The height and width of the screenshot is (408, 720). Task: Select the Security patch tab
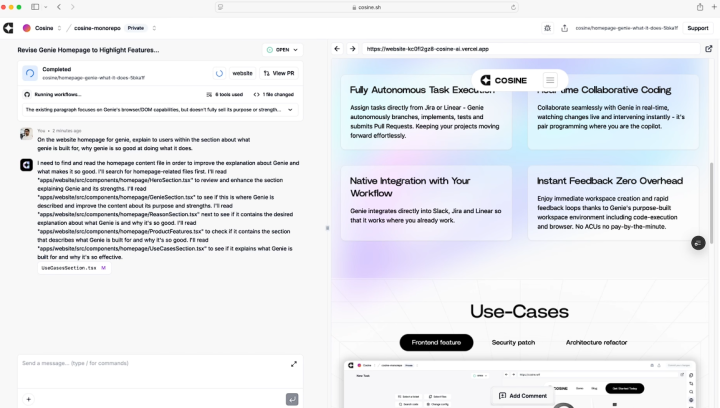(x=513, y=342)
